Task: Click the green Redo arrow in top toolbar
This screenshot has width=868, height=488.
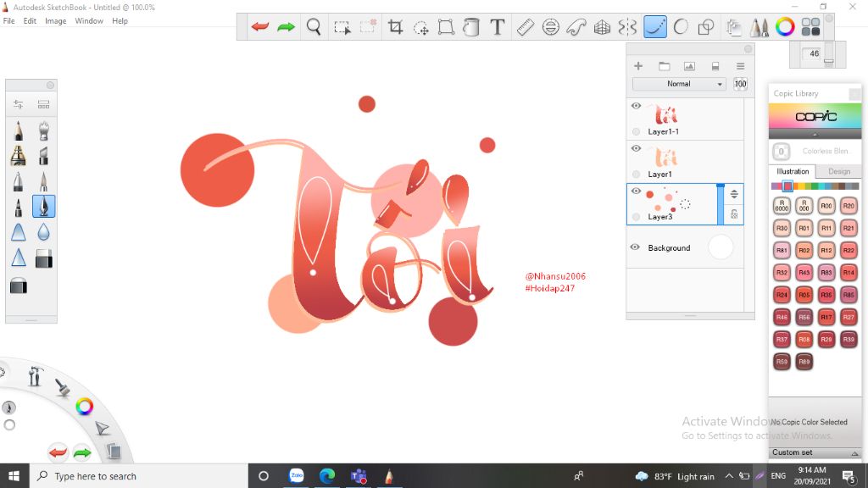Action: pos(286,26)
